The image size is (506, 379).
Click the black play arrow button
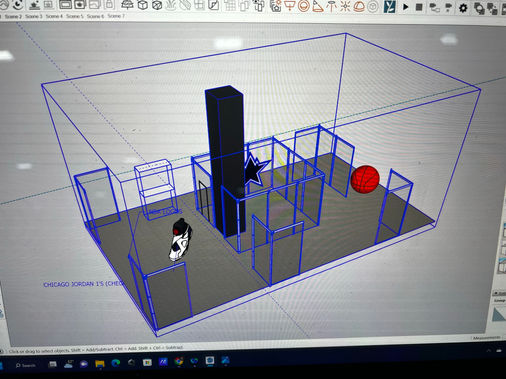click(405, 6)
